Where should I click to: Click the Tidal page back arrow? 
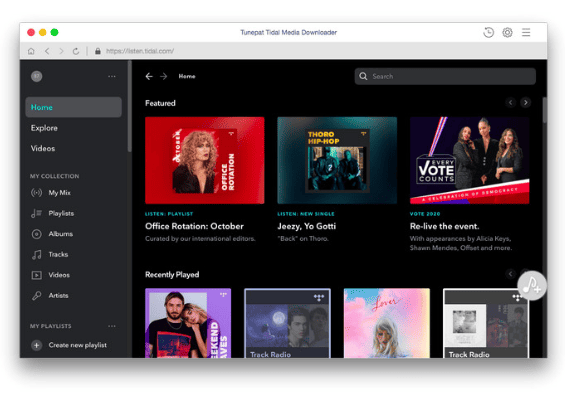tap(149, 76)
